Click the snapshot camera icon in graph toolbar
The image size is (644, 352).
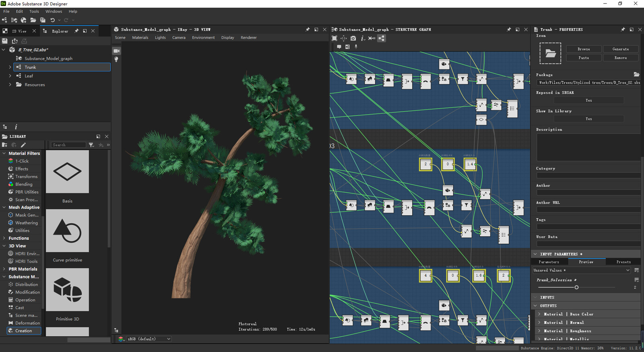[x=353, y=38]
